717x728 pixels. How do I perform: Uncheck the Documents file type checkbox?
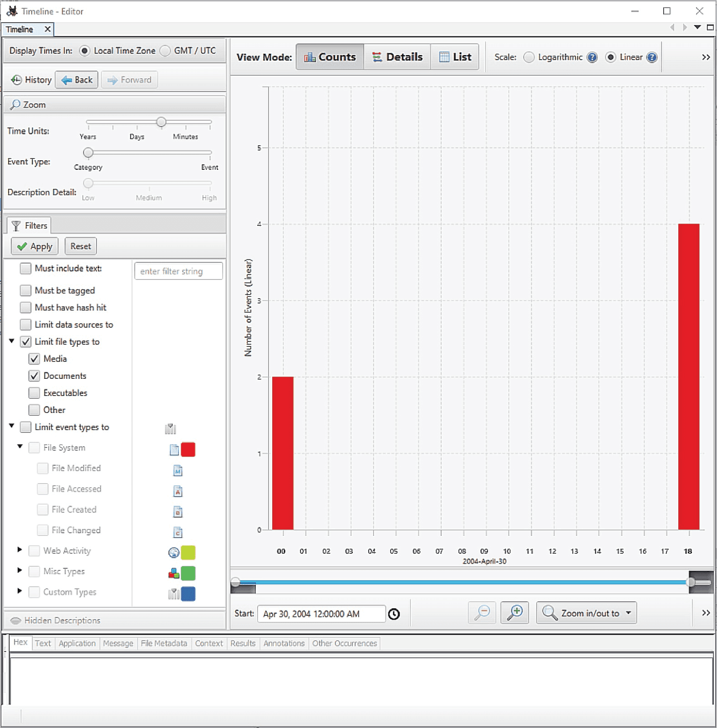(x=34, y=376)
